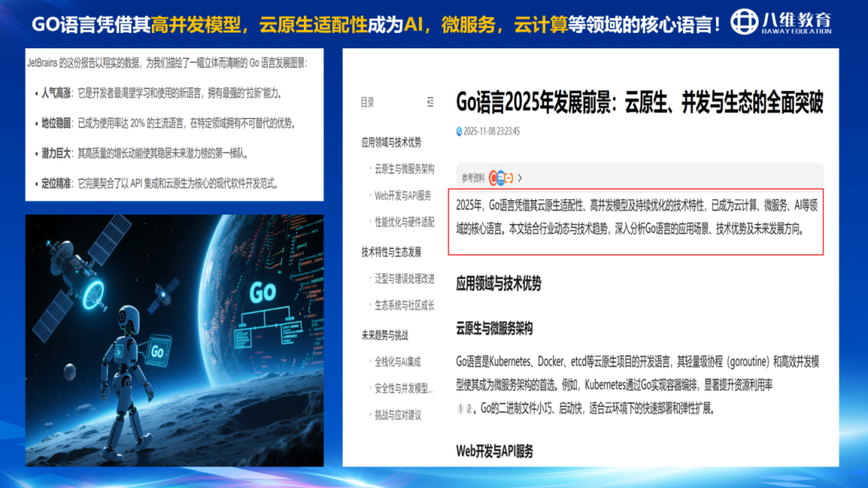This screenshot has width=868, height=488.
Task: Jump to 应用领域与技术优势 in the outline
Action: pos(391,142)
